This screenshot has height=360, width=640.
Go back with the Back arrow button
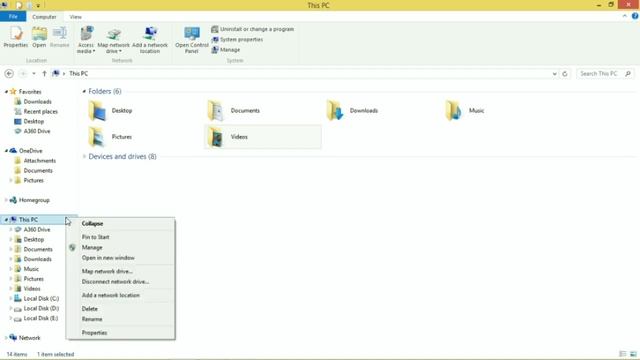point(9,73)
